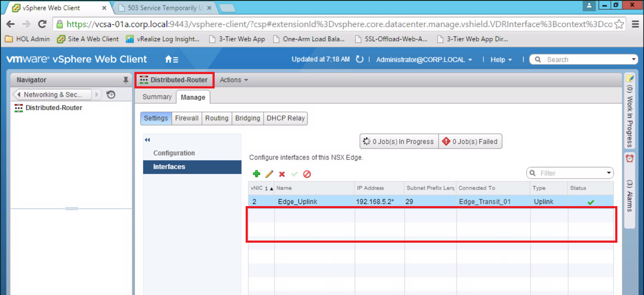Select the Settings sub-tab
This screenshot has height=295, width=644.
point(156,118)
